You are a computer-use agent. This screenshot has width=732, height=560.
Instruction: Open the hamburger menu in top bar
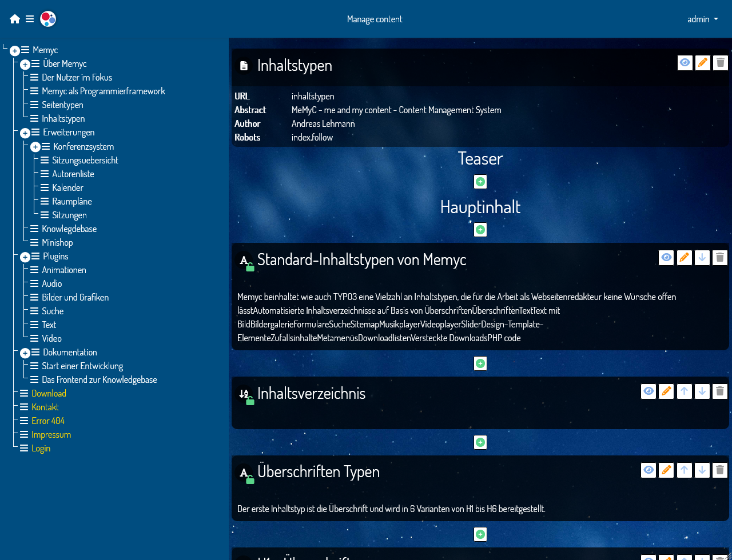[30, 19]
